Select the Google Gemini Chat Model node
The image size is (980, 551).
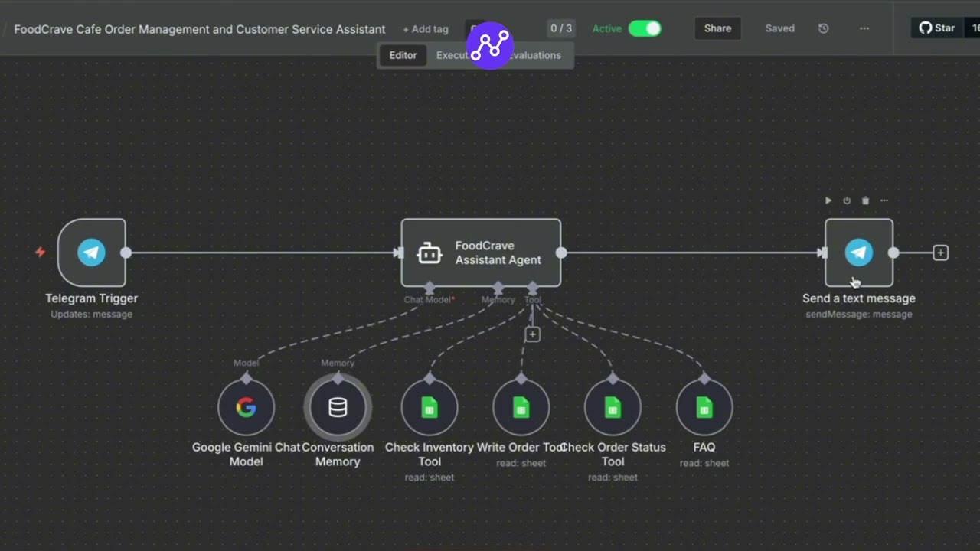click(x=246, y=408)
